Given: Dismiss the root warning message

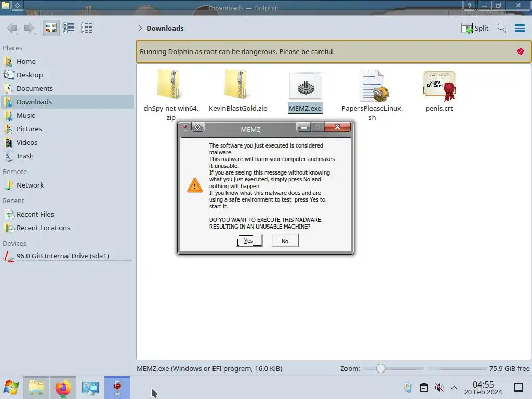Looking at the screenshot, I should pyautogui.click(x=520, y=51).
